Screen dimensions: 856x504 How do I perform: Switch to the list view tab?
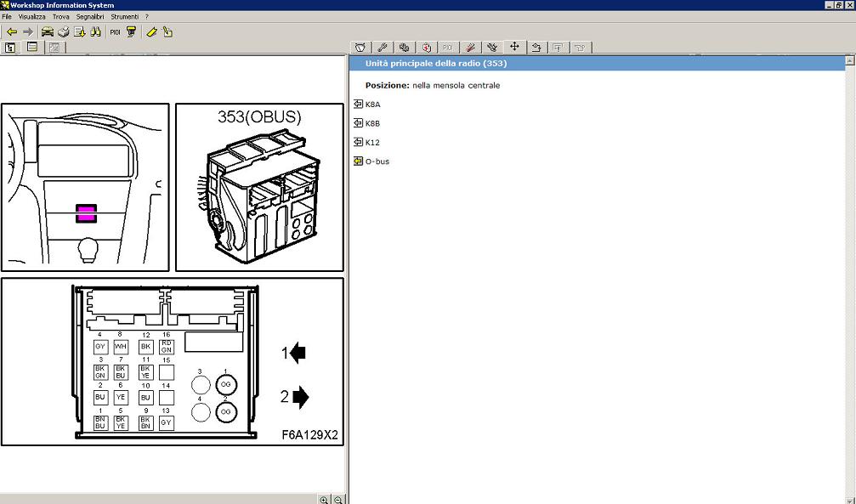(33, 47)
